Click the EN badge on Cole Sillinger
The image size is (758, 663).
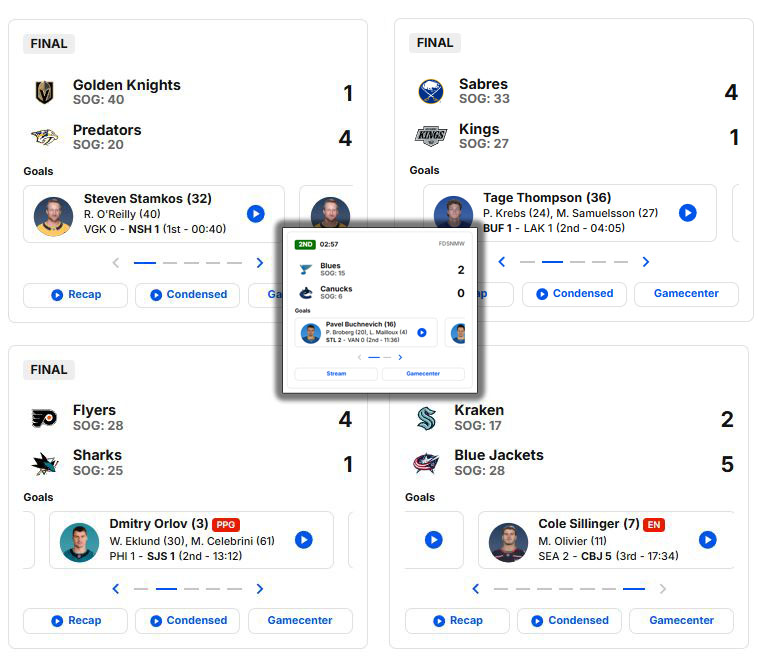[654, 525]
